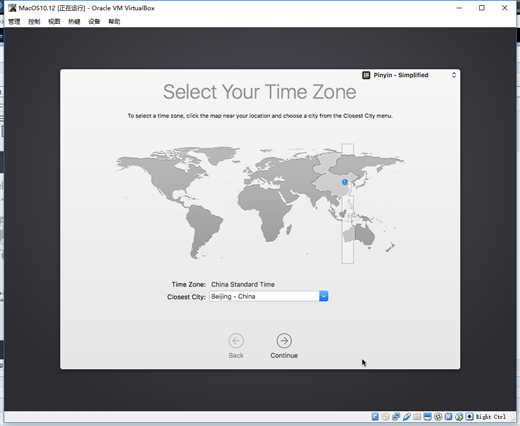Open the 设备 menu
This screenshot has width=520, height=426.
94,21
